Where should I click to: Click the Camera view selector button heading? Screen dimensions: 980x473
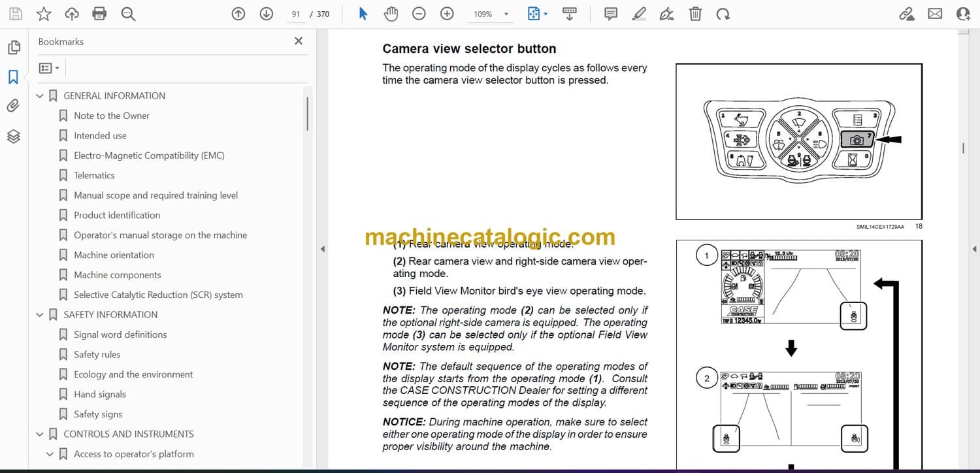(x=469, y=48)
